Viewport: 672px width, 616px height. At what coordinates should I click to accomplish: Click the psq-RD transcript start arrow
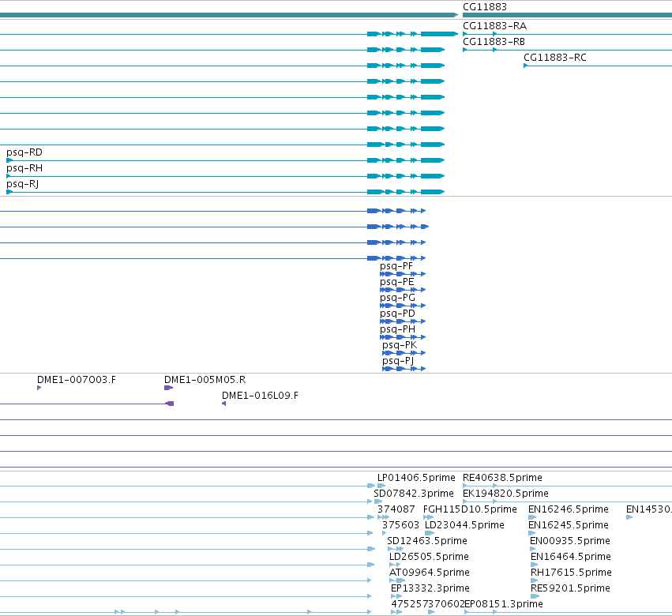(x=9, y=160)
